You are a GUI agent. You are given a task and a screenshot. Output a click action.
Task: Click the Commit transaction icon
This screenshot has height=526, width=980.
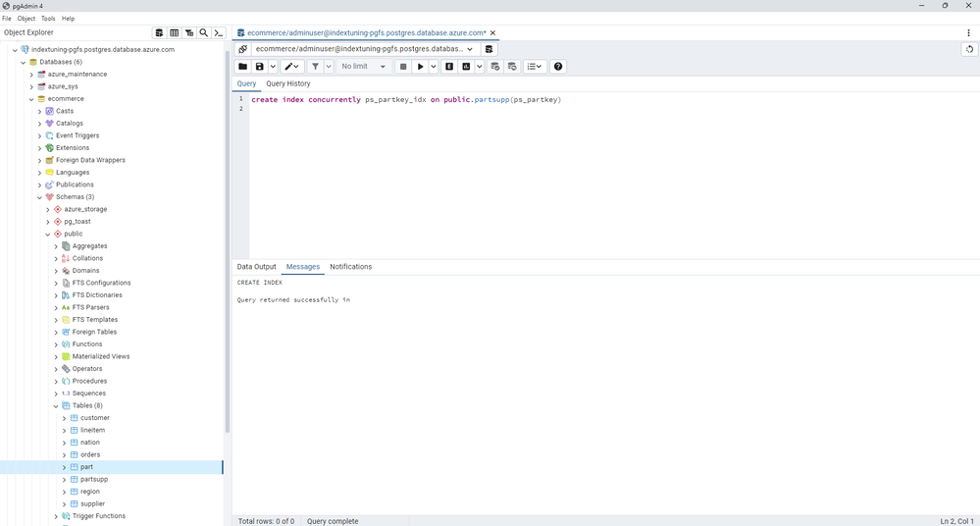(495, 67)
